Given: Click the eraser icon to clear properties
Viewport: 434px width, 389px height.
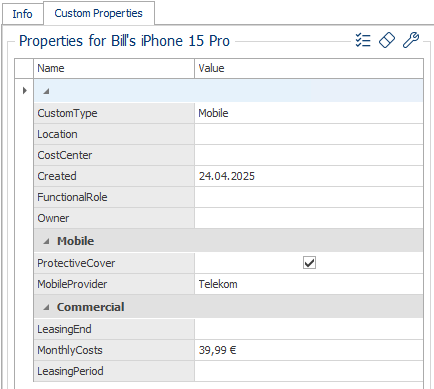Looking at the screenshot, I should [387, 40].
